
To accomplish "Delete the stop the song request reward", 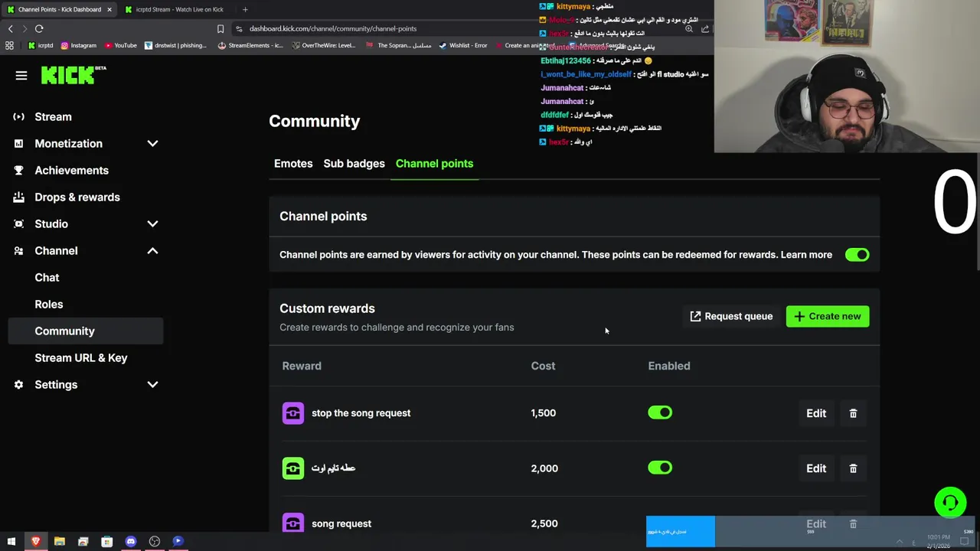I will (853, 413).
